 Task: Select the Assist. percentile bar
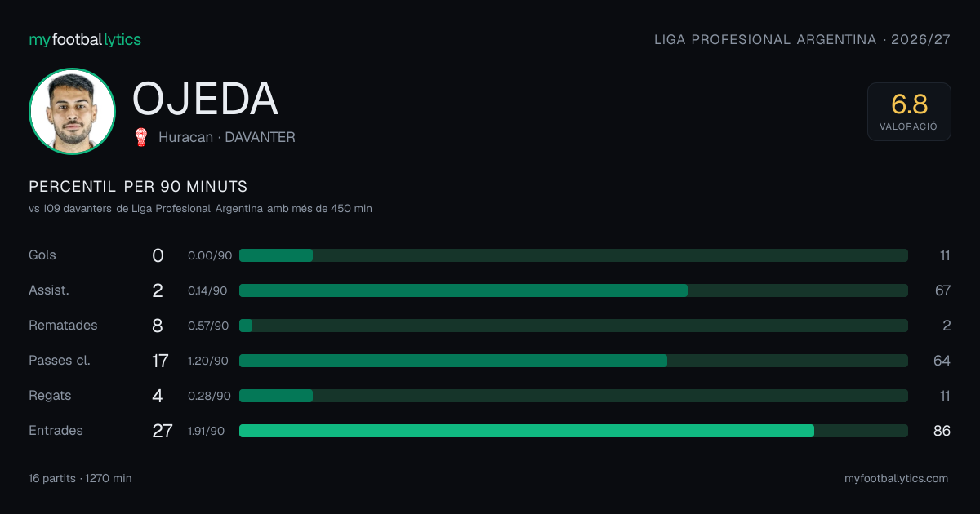[573, 290]
